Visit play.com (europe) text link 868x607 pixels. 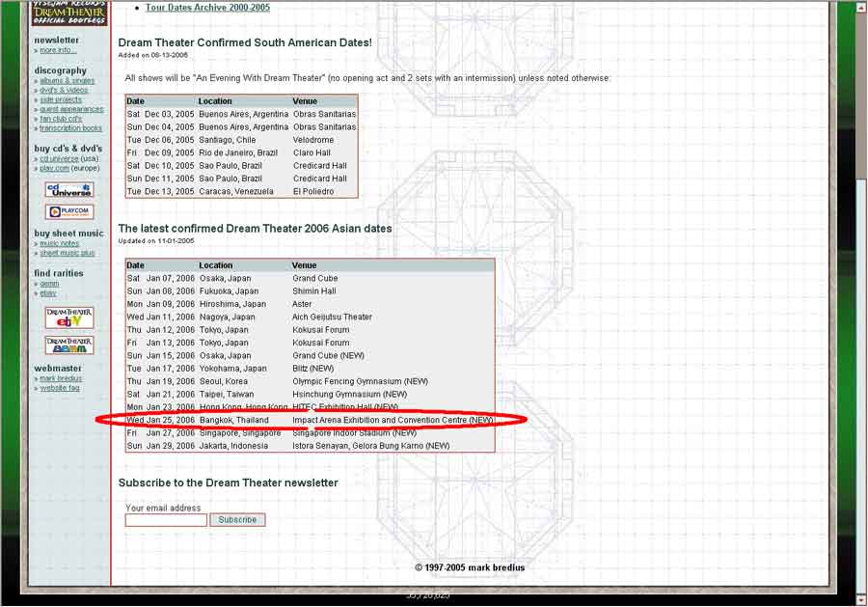(x=54, y=168)
